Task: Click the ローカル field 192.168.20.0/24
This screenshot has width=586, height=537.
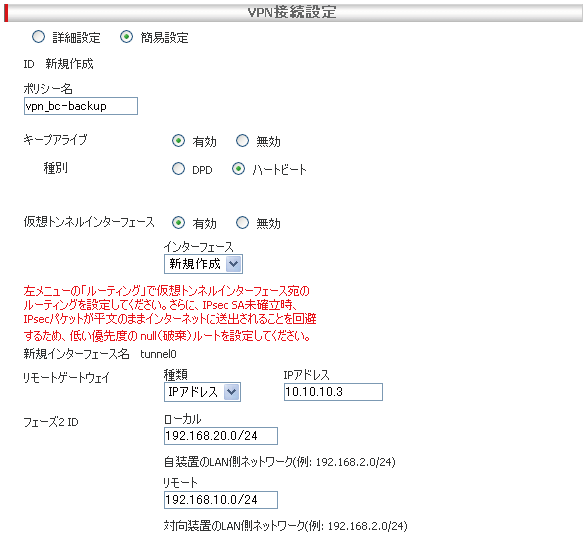Action: [221, 436]
